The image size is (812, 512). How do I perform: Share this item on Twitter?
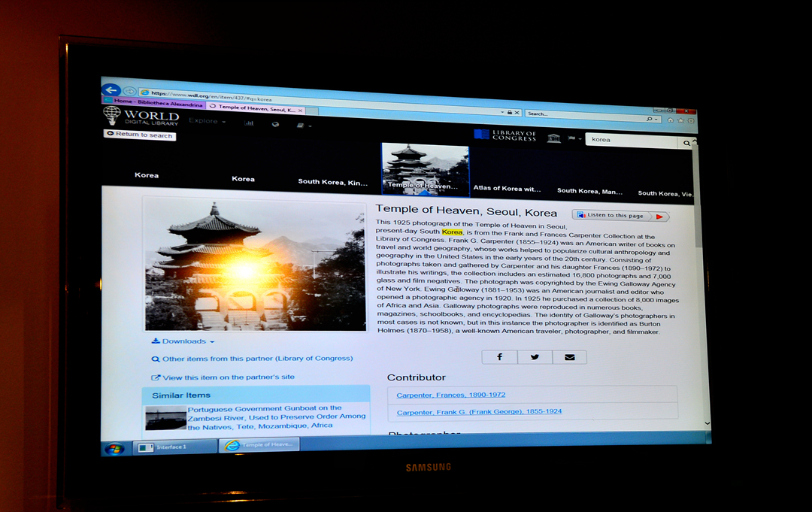coord(535,356)
